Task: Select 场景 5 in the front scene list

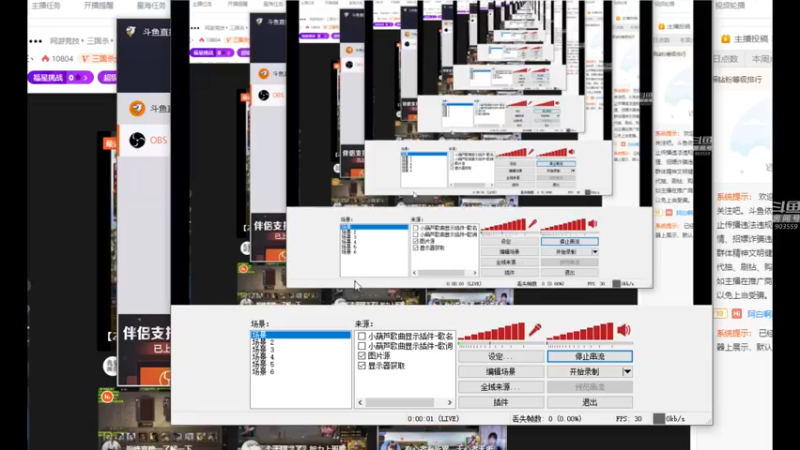Action: pos(263,364)
